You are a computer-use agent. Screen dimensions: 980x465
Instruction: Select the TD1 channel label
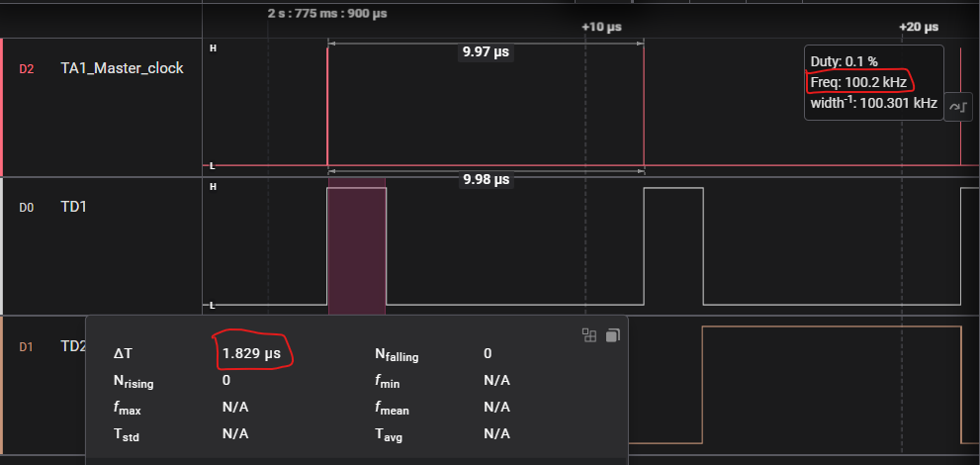coord(74,206)
